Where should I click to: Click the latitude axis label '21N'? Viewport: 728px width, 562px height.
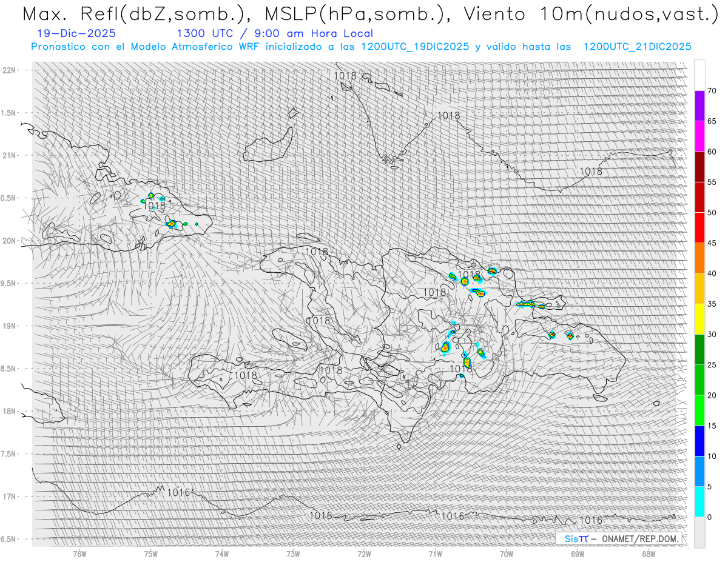point(10,155)
